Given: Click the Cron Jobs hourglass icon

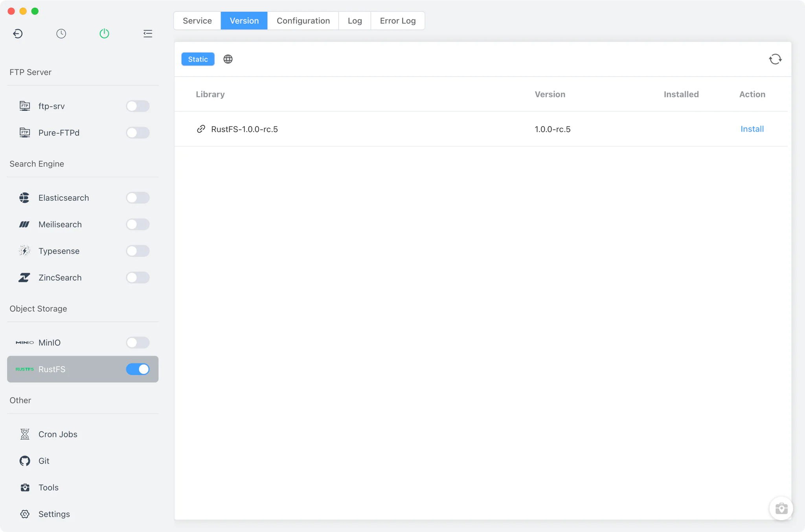Looking at the screenshot, I should point(25,434).
